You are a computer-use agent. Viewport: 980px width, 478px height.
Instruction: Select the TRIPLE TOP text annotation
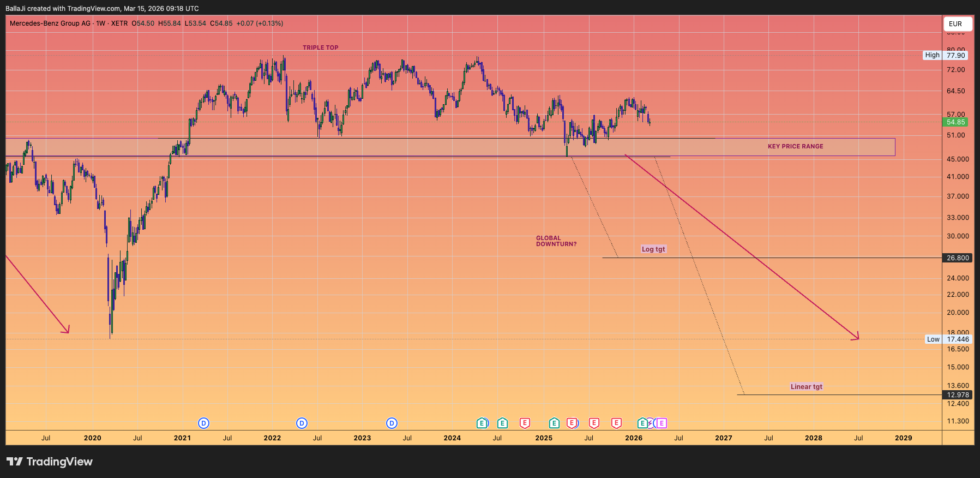321,47
